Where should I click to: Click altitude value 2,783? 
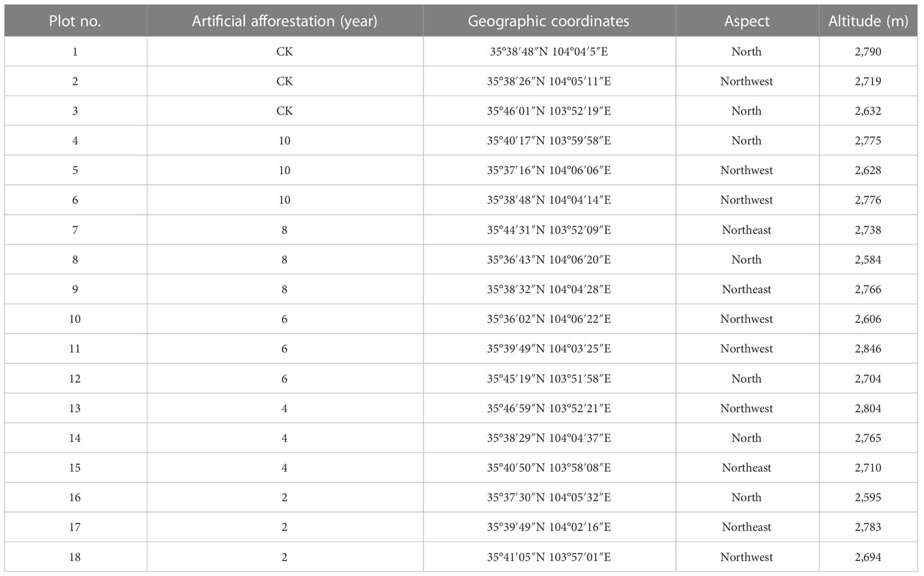coord(868,527)
